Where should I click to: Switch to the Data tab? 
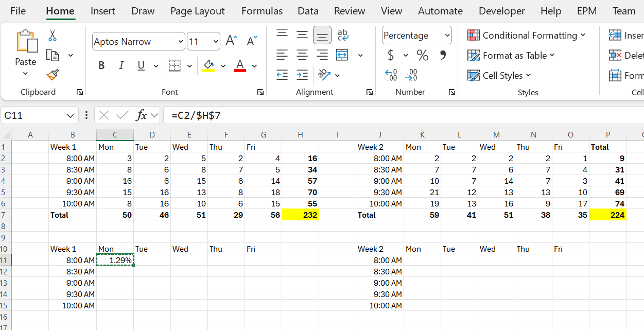click(308, 11)
